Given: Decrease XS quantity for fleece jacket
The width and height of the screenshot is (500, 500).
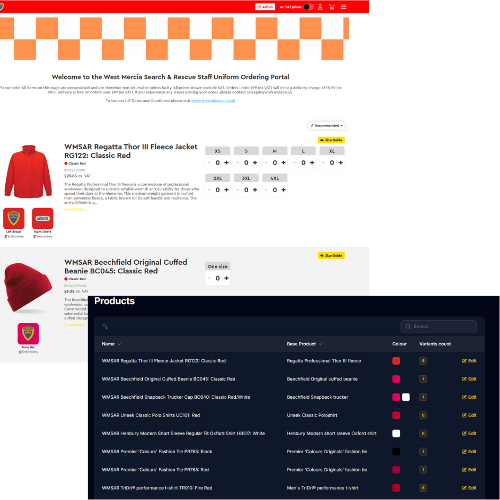Looking at the screenshot, I should (x=209, y=163).
